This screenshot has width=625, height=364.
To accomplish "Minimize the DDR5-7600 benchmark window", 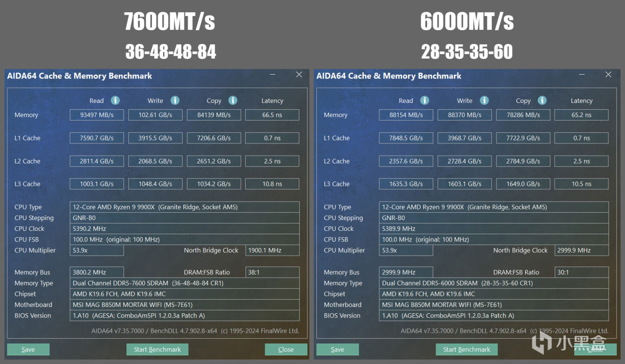I will click(273, 75).
